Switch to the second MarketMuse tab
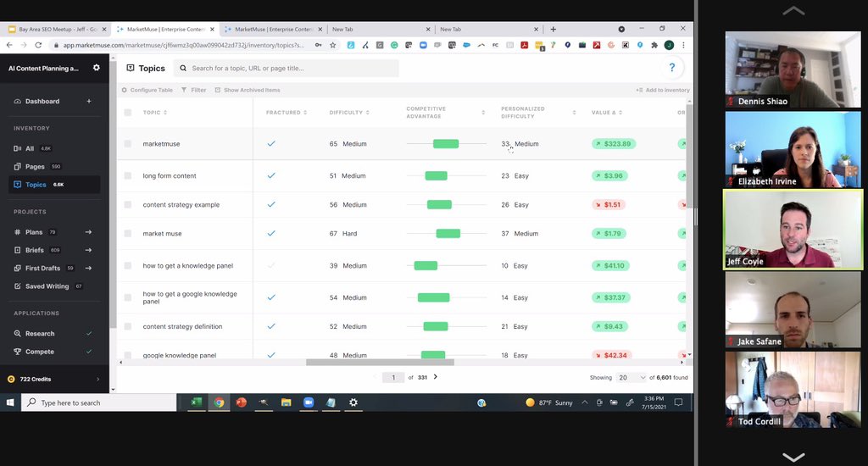The height and width of the screenshot is (466, 868). (x=274, y=30)
